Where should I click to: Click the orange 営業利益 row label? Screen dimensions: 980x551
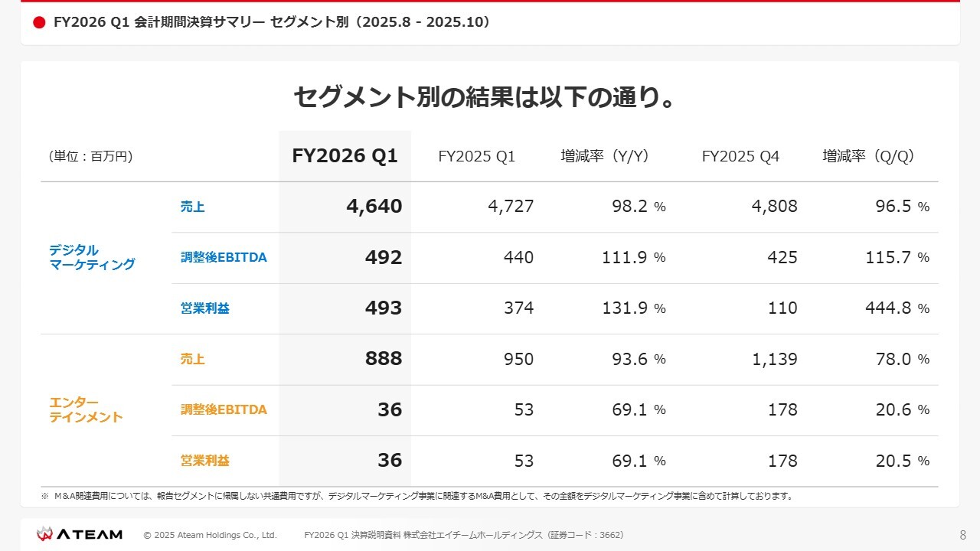[204, 461]
